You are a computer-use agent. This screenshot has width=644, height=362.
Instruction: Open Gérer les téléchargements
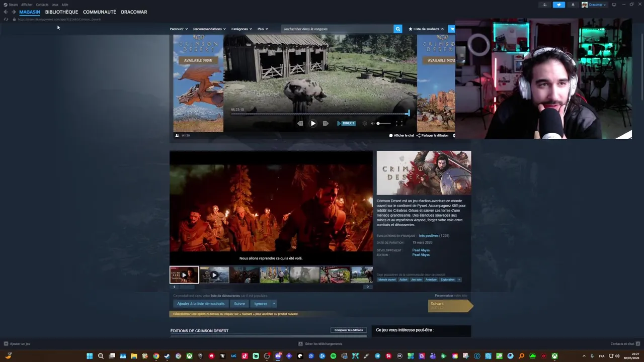point(320,344)
